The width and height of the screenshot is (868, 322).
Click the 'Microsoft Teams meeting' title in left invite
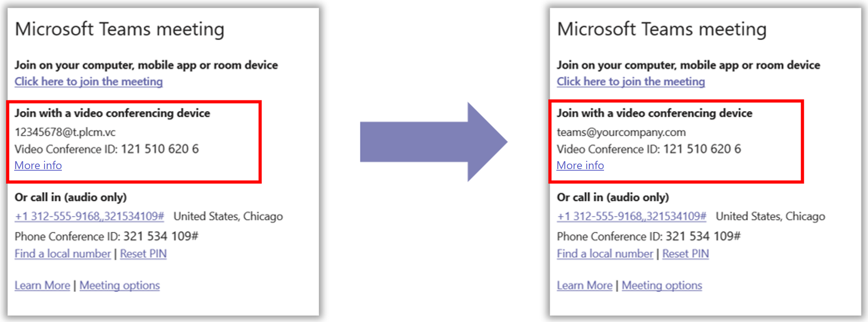click(119, 30)
